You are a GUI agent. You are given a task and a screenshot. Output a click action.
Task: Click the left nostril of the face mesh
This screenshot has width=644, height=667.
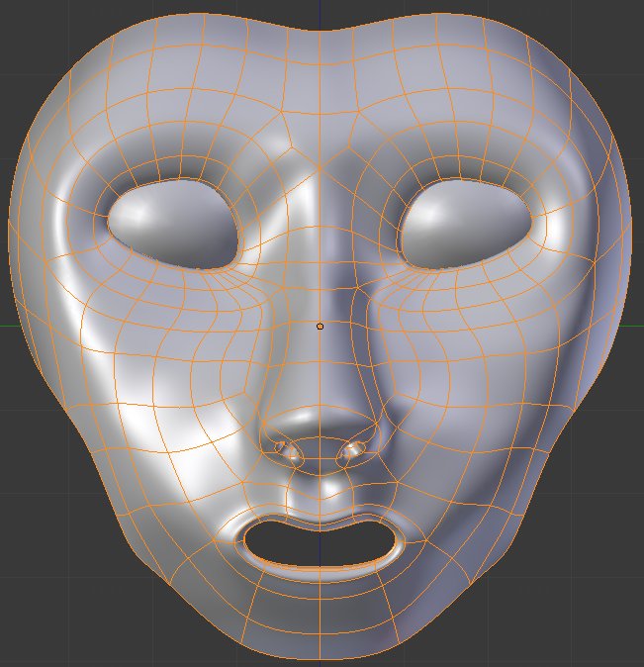[x=289, y=452]
